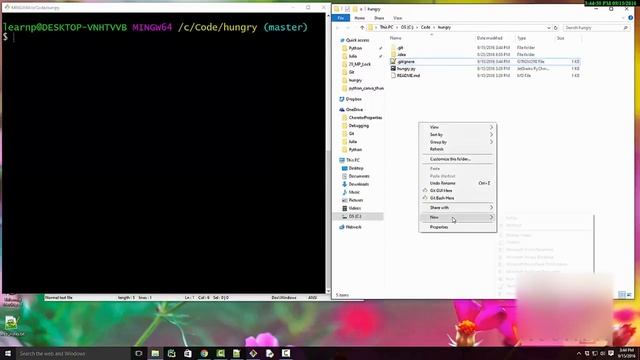Show hidden tray icons caret

point(579,353)
